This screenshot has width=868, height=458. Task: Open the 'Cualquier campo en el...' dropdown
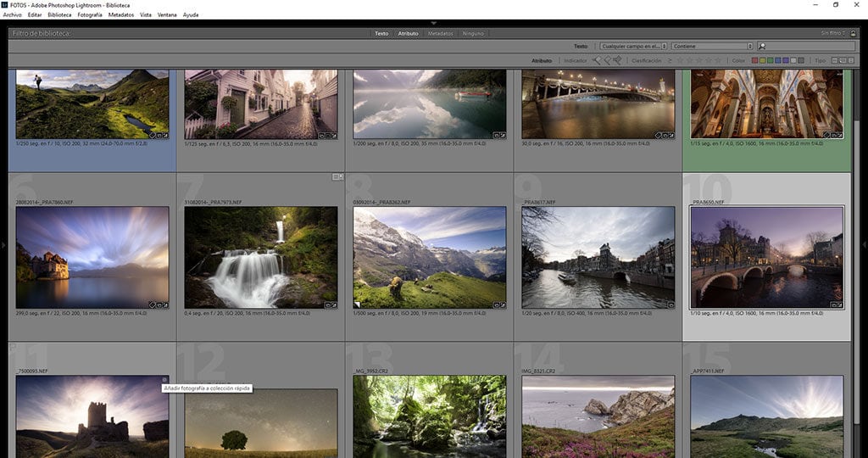click(632, 47)
